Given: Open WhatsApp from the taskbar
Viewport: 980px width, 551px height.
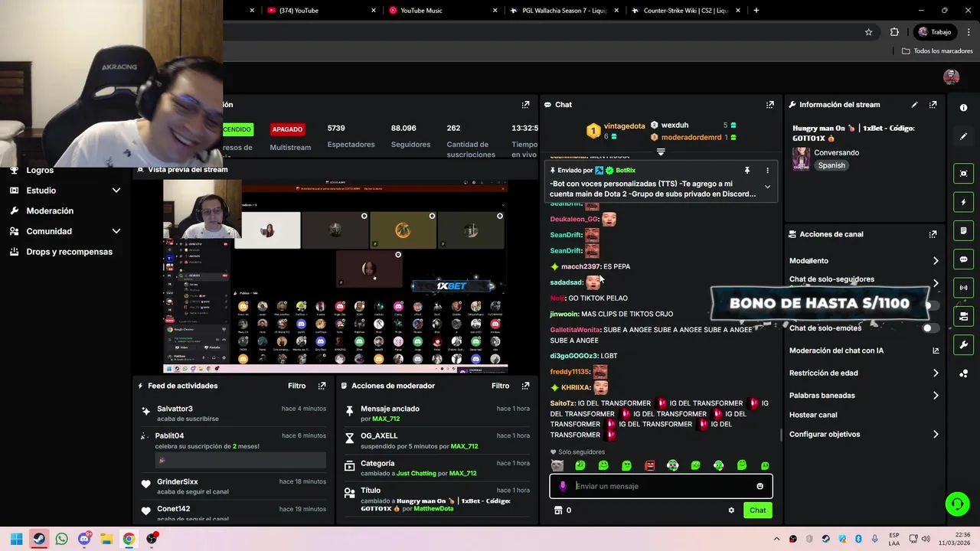Looking at the screenshot, I should click(x=61, y=539).
